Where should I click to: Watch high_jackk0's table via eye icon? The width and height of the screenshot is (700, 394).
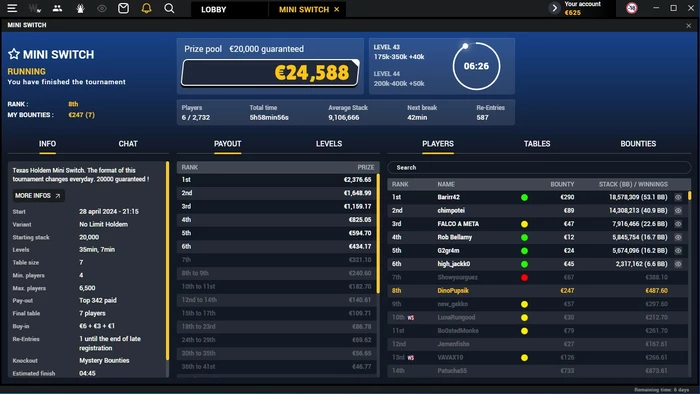678,264
